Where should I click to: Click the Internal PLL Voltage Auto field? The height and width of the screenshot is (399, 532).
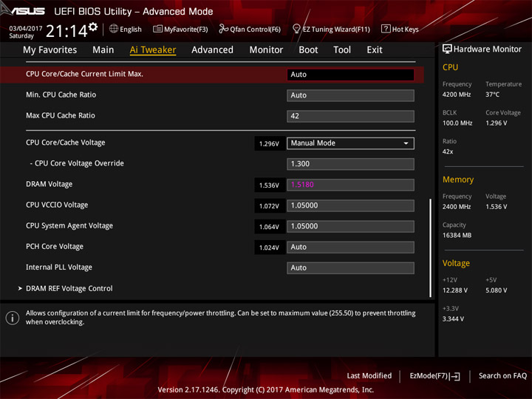point(350,267)
